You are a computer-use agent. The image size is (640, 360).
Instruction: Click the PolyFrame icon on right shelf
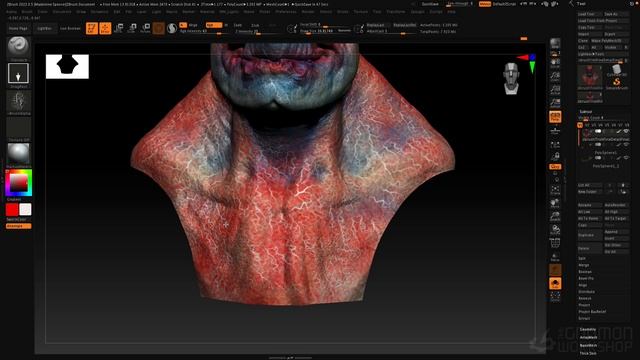555,243
